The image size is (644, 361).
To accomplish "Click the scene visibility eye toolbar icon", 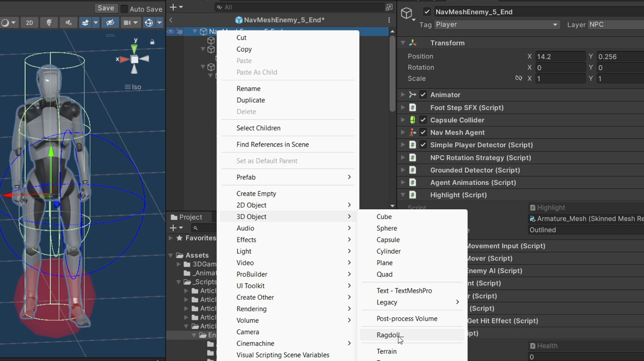I will (110, 22).
